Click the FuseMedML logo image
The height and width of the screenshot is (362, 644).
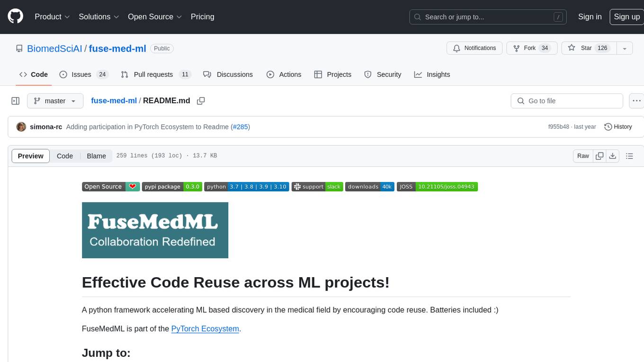pyautogui.click(x=155, y=230)
